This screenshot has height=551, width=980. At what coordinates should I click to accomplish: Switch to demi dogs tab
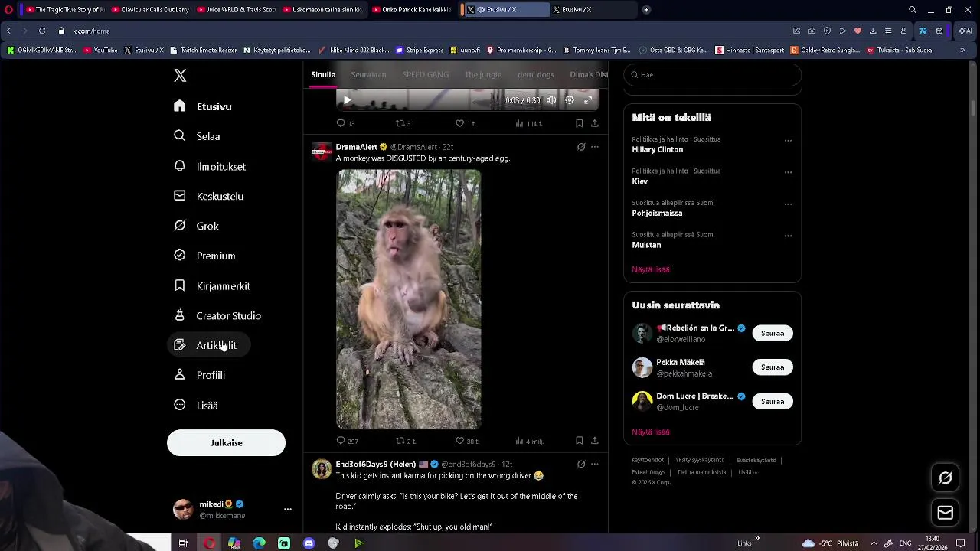(536, 74)
